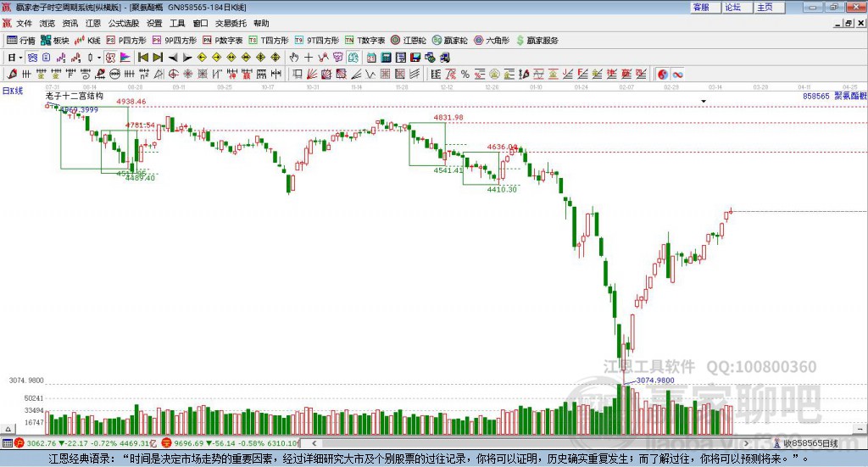The image size is (868, 467).
Task: Click the round target circle drawing icon
Action: point(173,74)
